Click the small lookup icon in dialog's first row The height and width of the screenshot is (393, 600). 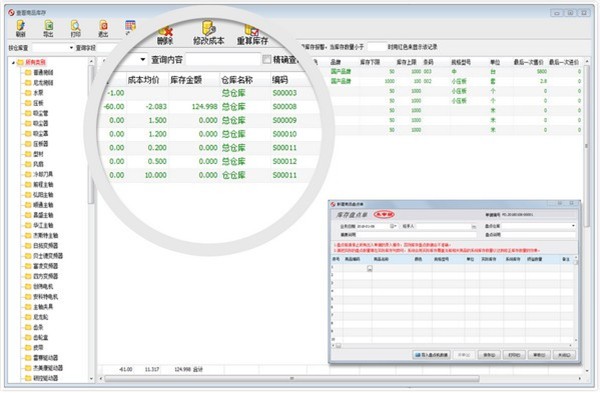tap(369, 269)
